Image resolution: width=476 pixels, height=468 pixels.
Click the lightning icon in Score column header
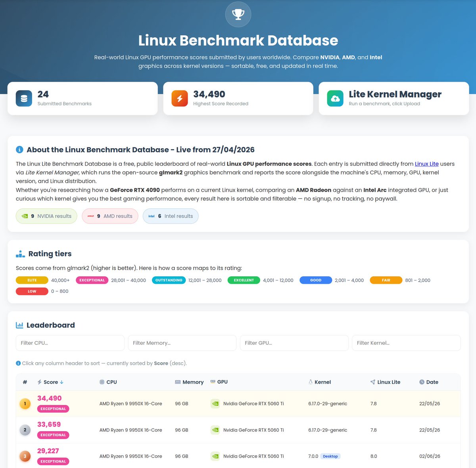(39, 382)
